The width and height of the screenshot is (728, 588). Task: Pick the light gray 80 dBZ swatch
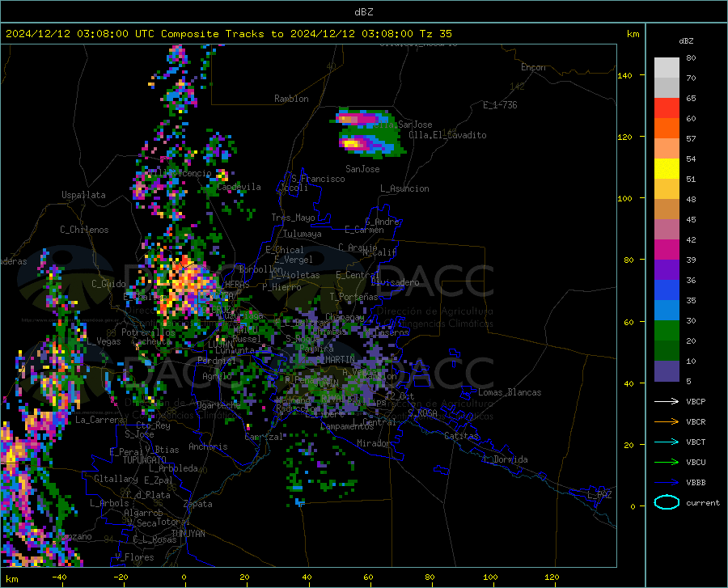click(667, 68)
